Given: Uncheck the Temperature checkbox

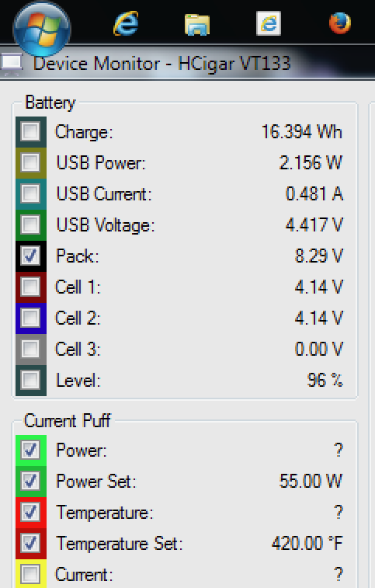Looking at the screenshot, I should coord(30,512).
